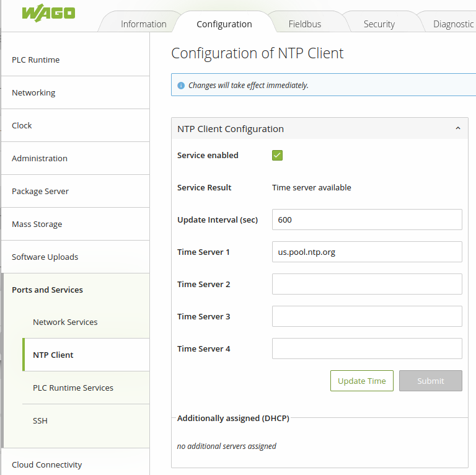Open Network Services submenu item
The image size is (476, 475).
pos(65,322)
